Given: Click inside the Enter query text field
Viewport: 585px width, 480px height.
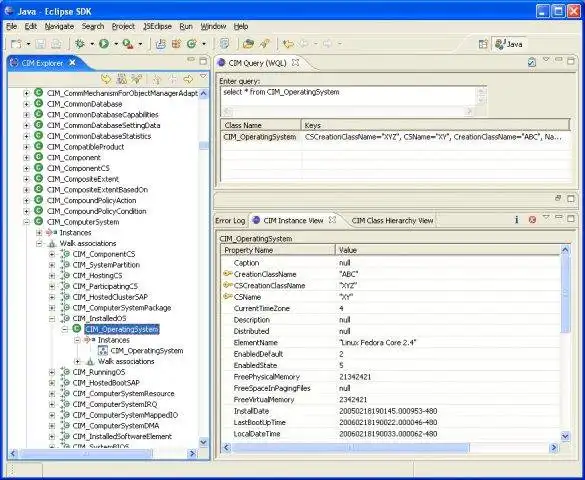Looking at the screenshot, I should (x=348, y=96).
